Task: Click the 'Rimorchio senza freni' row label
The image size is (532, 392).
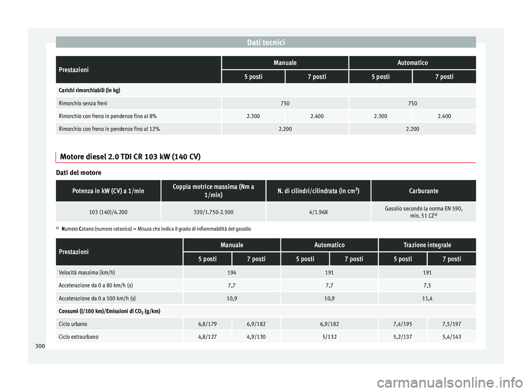Action: pyautogui.click(x=83, y=103)
